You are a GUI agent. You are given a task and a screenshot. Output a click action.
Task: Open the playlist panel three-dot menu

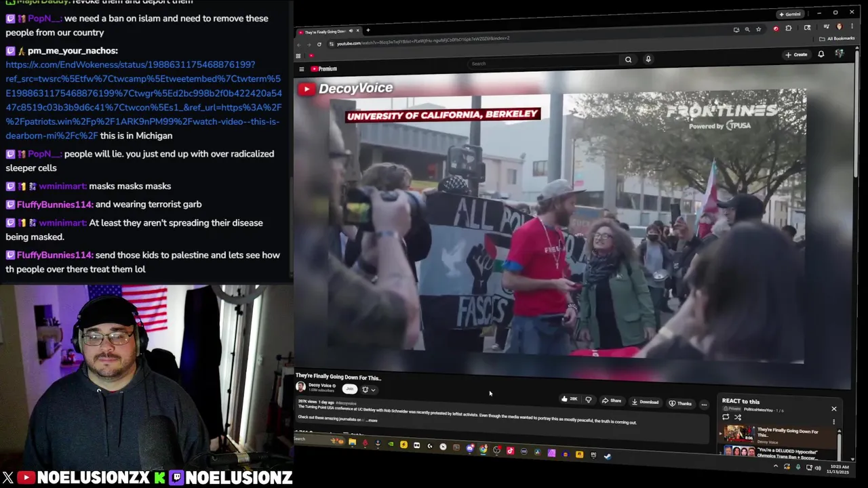point(833,422)
